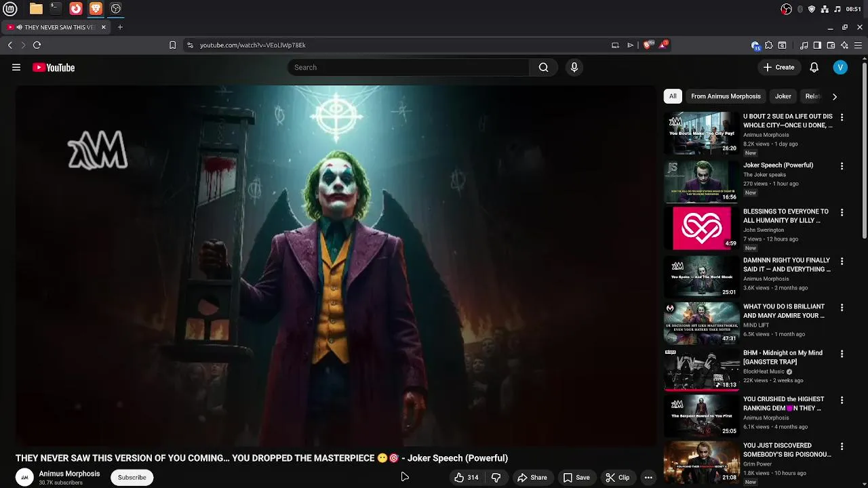Image resolution: width=868 pixels, height=488 pixels.
Task: Focus the YouTube search field
Action: [409, 67]
